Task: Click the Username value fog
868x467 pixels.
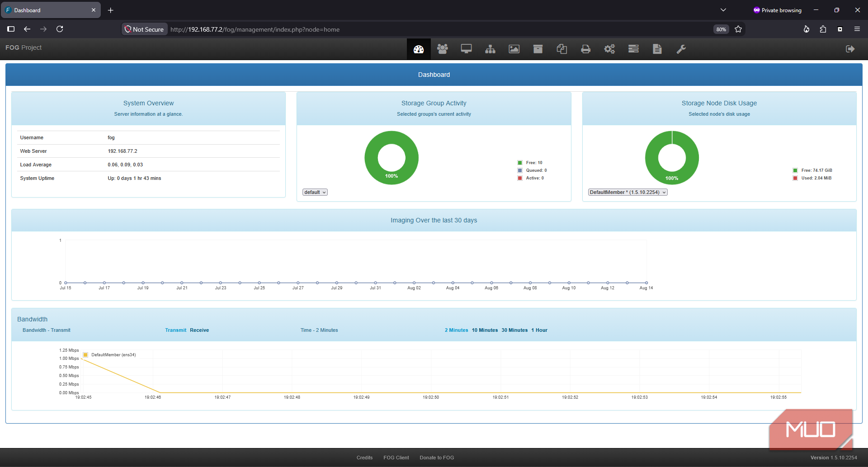Action: 111,137
